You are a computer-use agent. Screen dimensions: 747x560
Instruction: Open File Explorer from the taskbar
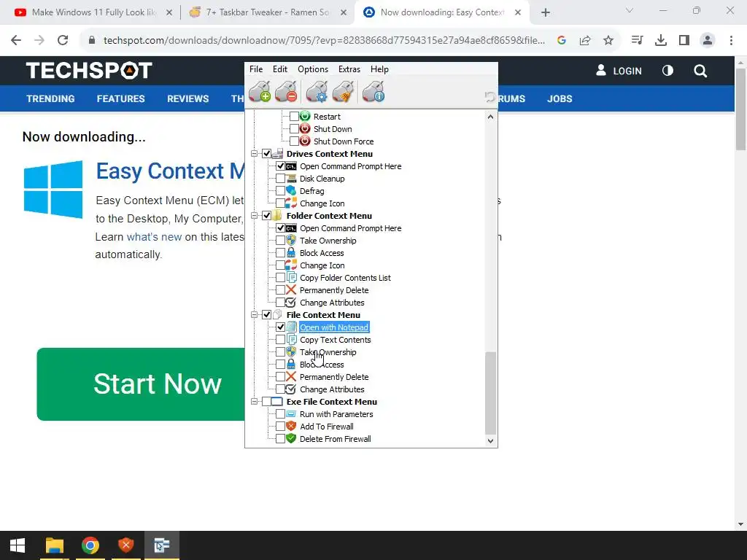point(54,545)
